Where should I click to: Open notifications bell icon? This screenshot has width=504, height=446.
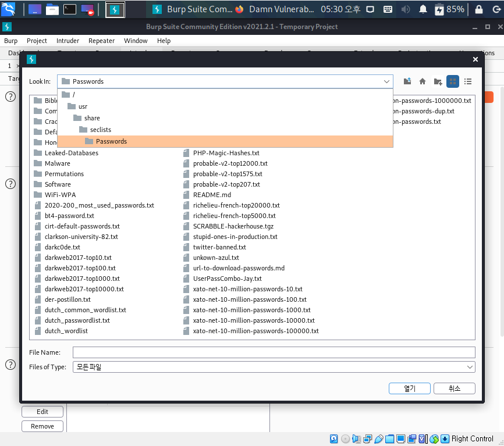click(x=423, y=9)
